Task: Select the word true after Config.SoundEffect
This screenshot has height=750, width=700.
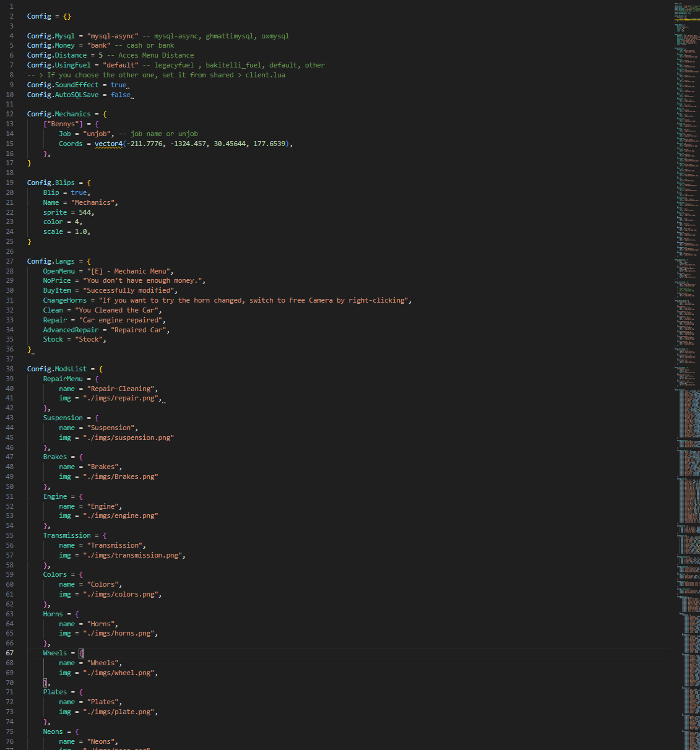Action: point(118,85)
